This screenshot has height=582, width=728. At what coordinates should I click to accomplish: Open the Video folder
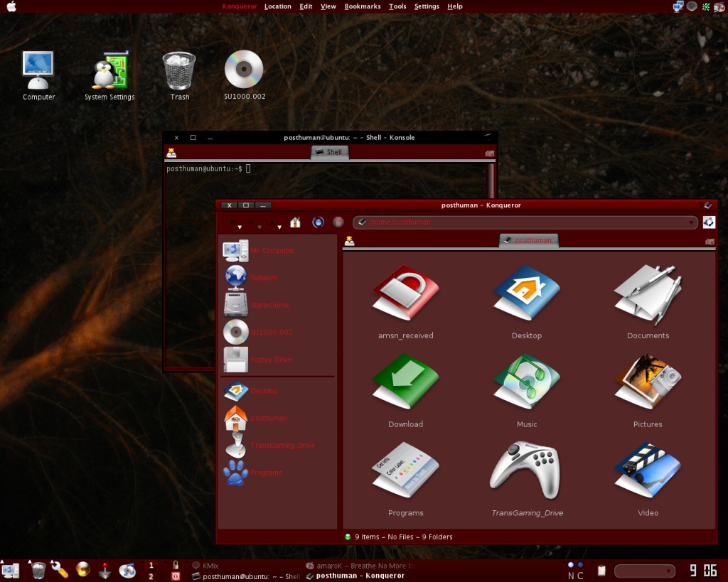coord(648,479)
